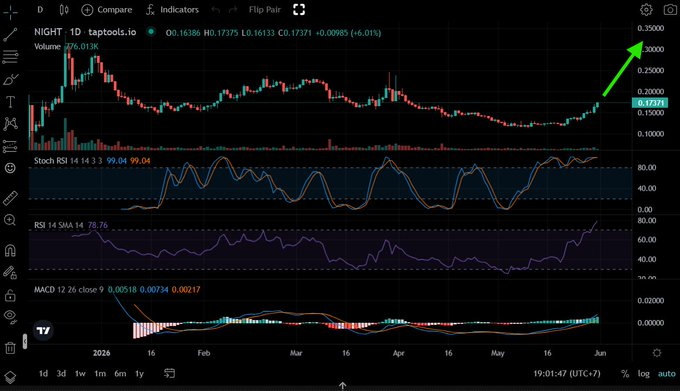Select the Volume indicator label

(x=47, y=46)
